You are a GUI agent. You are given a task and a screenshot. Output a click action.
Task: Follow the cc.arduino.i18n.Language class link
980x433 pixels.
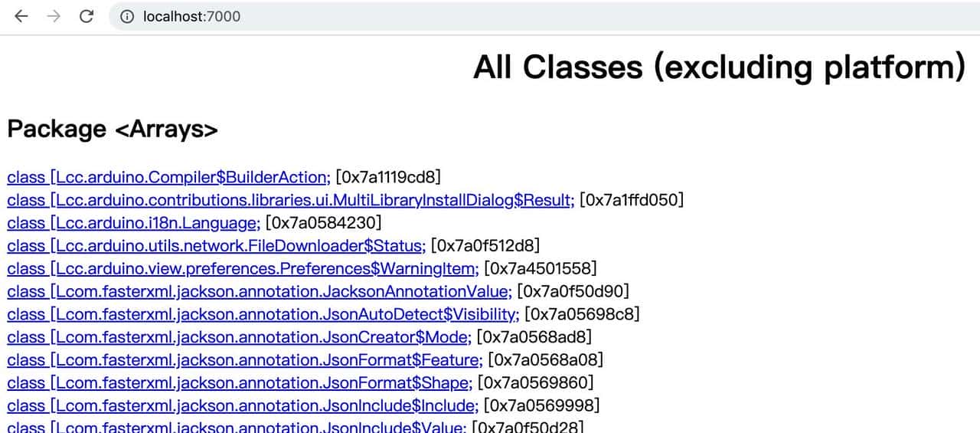point(133,224)
